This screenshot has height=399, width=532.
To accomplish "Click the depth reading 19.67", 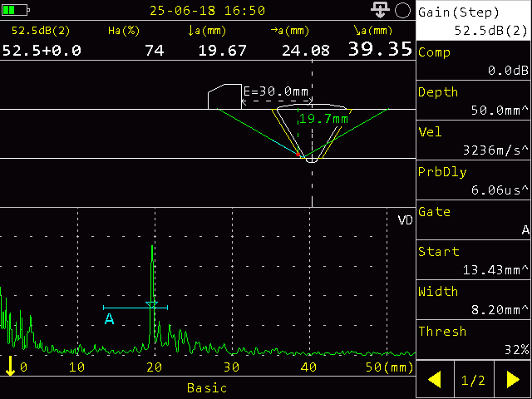I will [222, 51].
